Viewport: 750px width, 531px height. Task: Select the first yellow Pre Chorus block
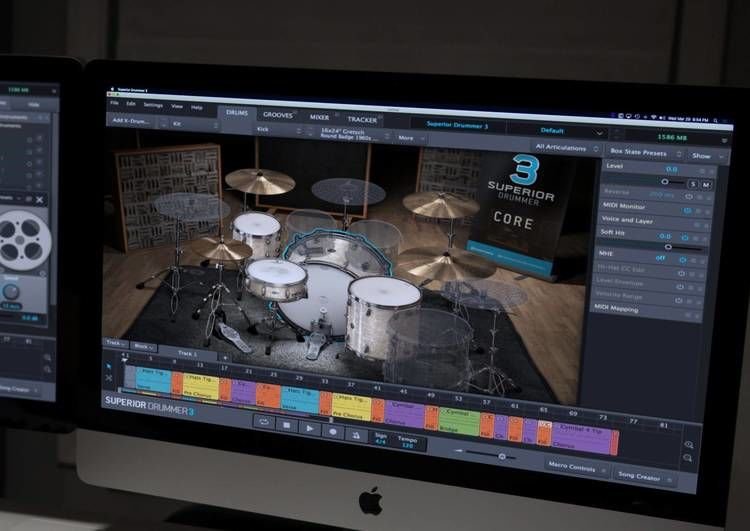(201, 386)
